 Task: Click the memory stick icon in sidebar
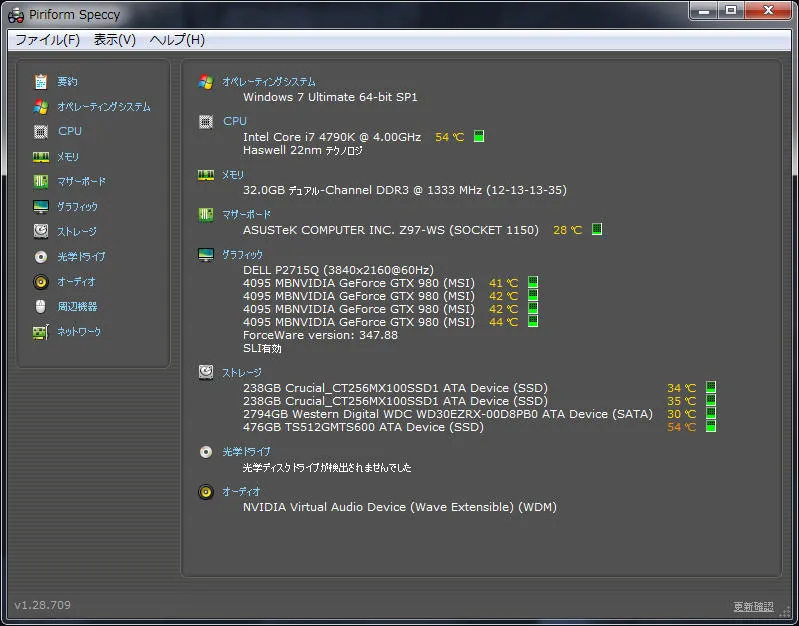click(x=40, y=156)
